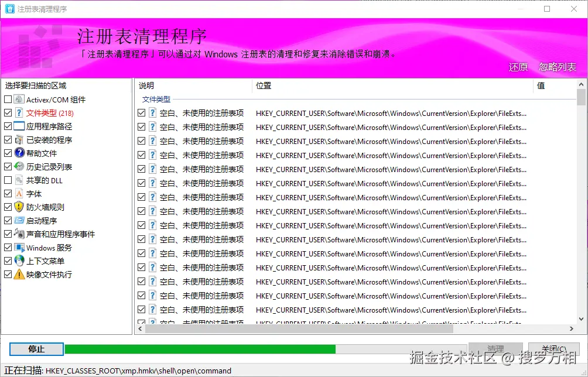Toggle the 历史记录列表 checkbox

coord(8,167)
